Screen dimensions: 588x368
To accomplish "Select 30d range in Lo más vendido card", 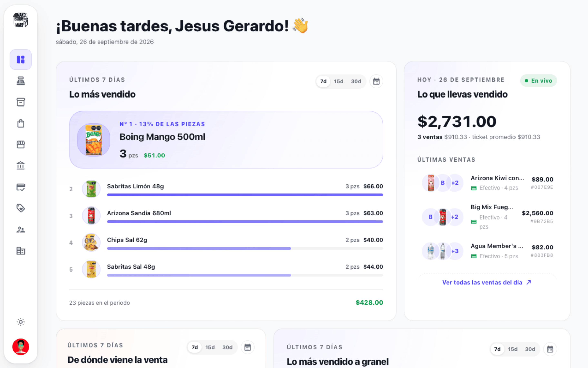I will 356,81.
